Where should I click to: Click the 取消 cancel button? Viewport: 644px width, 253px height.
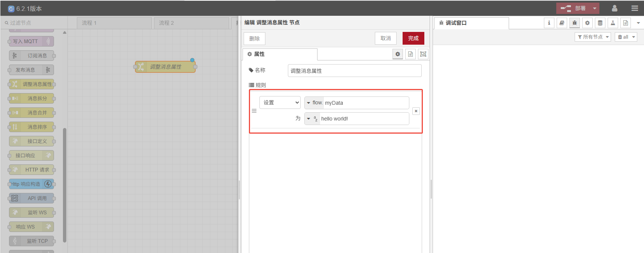click(x=386, y=38)
